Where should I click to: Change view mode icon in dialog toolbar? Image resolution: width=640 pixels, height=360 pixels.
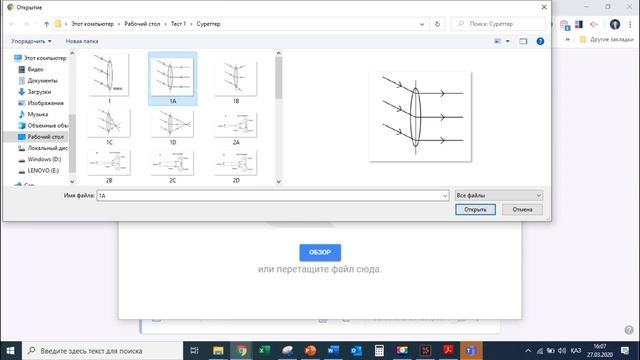pyautogui.click(x=498, y=41)
